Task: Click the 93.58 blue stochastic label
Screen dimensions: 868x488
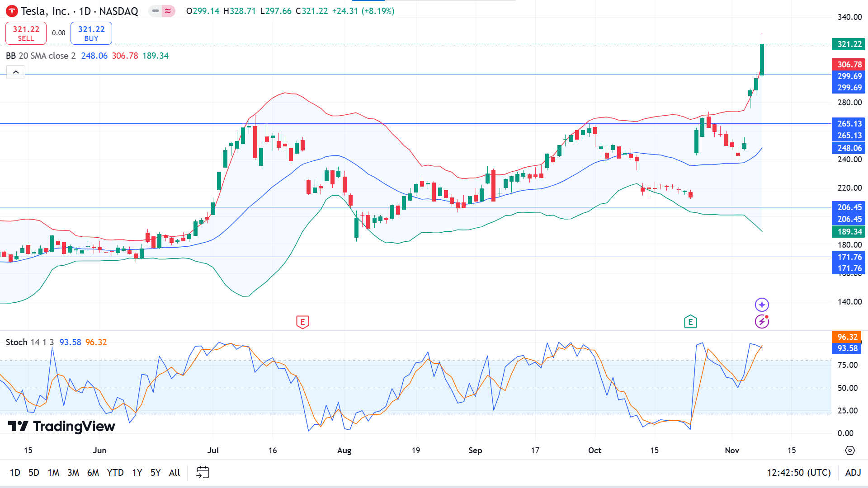Action: click(x=847, y=348)
